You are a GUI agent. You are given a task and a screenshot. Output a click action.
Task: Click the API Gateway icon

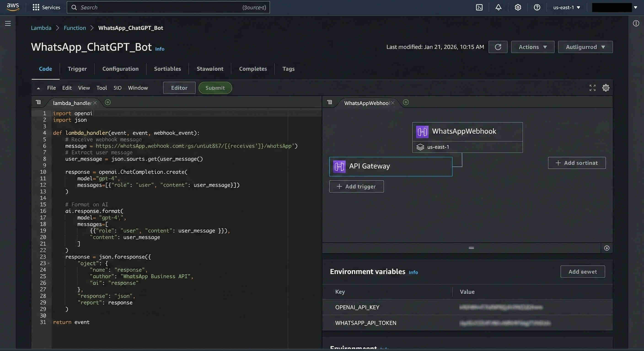tap(339, 166)
